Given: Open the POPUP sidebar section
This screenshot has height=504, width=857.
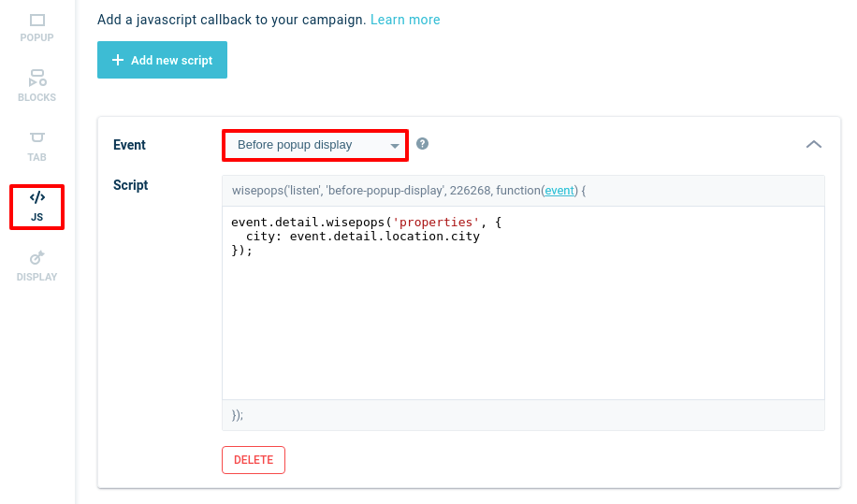Looking at the screenshot, I should click(36, 28).
